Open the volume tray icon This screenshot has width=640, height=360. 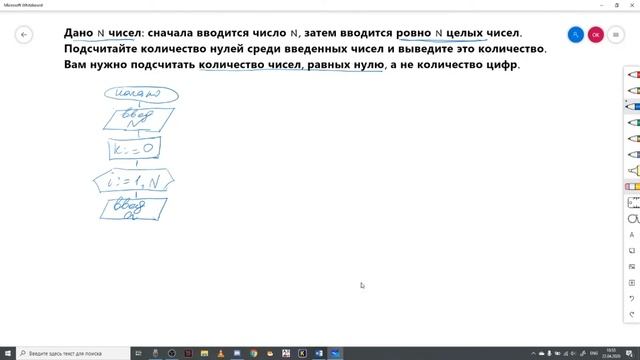pos(573,353)
